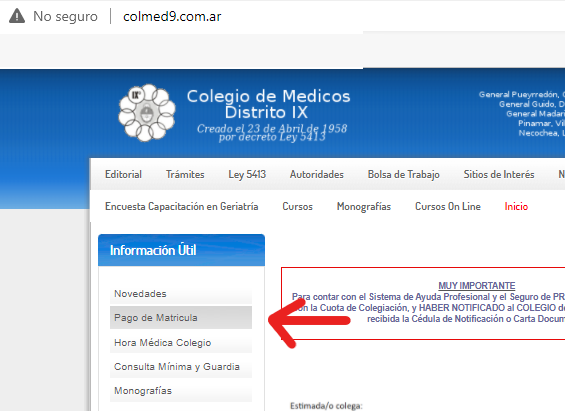The width and height of the screenshot is (565, 411).
Task: Open the Cursos On Line page
Action: point(448,206)
